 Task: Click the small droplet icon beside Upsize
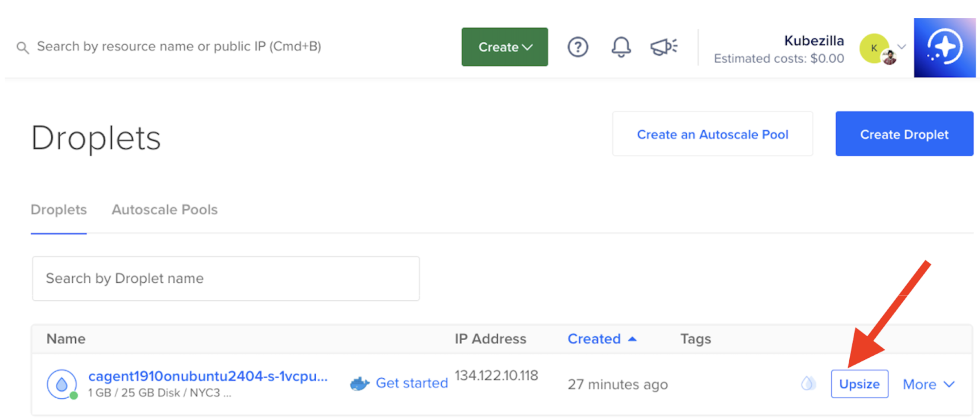pyautogui.click(x=808, y=383)
